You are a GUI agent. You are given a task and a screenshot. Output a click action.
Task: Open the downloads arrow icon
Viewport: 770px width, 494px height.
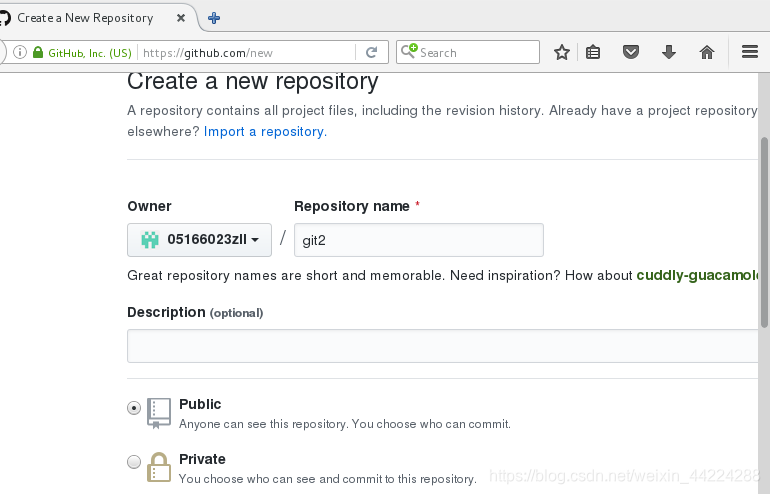(669, 52)
